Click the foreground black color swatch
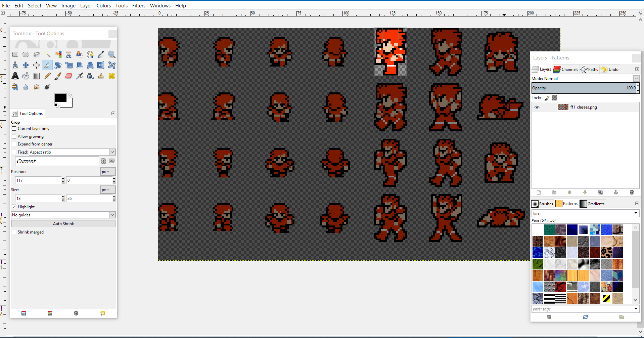The image size is (644, 338). pyautogui.click(x=60, y=98)
